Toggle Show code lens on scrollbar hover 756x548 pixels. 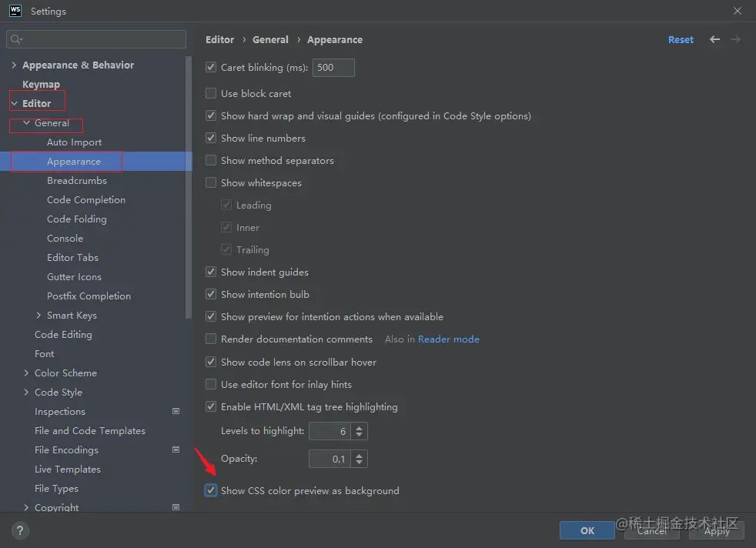click(x=211, y=362)
